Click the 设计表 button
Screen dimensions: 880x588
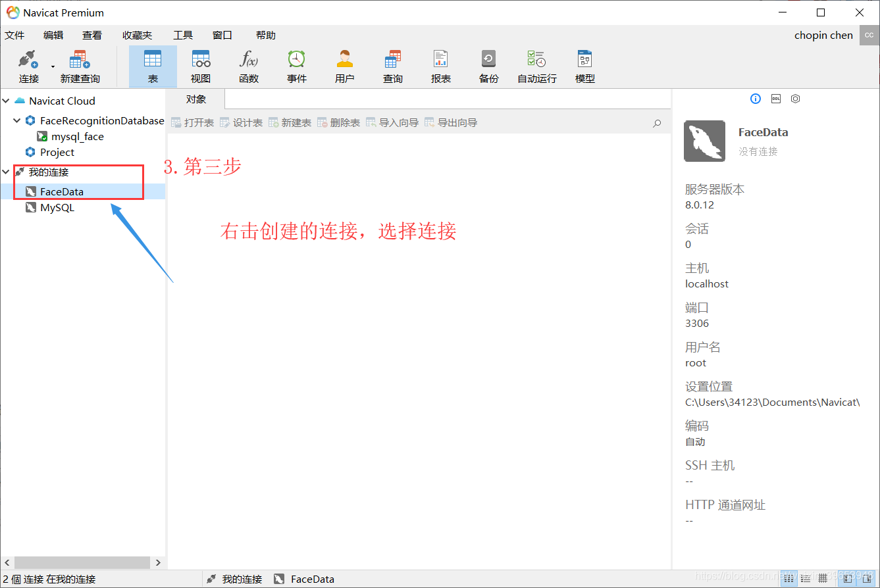pyautogui.click(x=241, y=123)
